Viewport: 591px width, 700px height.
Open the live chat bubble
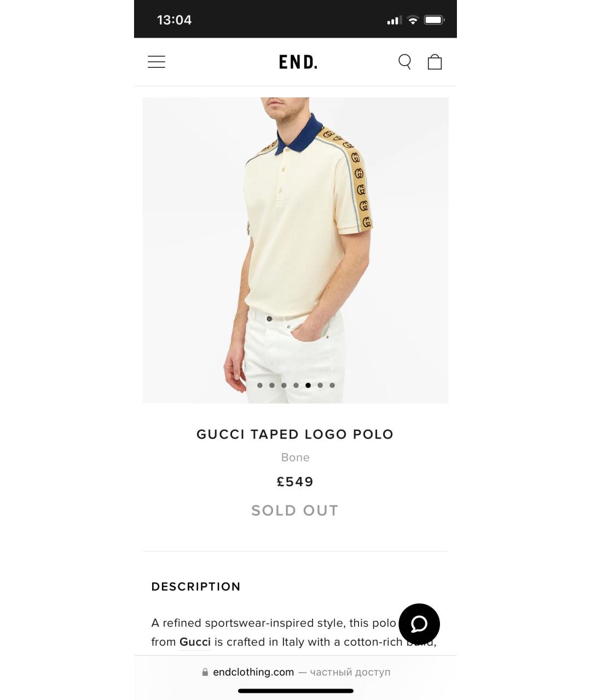419,624
